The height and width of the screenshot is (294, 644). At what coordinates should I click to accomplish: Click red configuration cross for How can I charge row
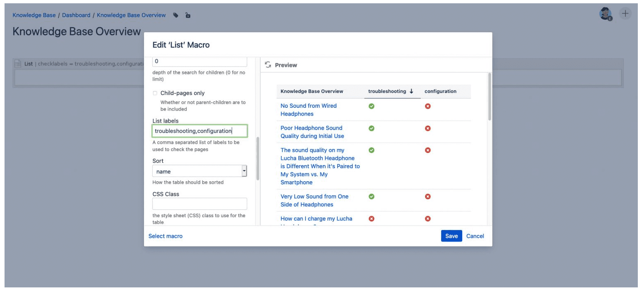(428, 219)
